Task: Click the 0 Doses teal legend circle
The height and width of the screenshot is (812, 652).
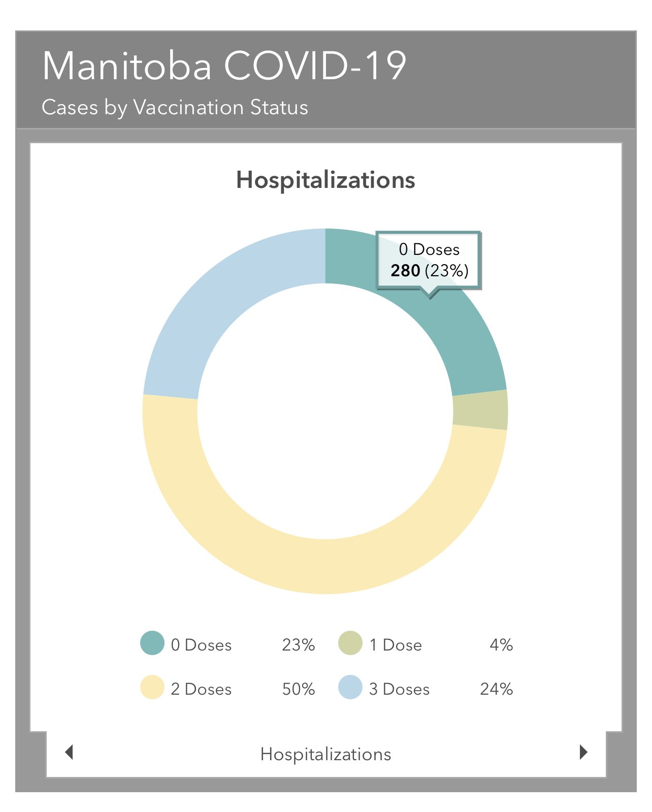Action: [152, 643]
